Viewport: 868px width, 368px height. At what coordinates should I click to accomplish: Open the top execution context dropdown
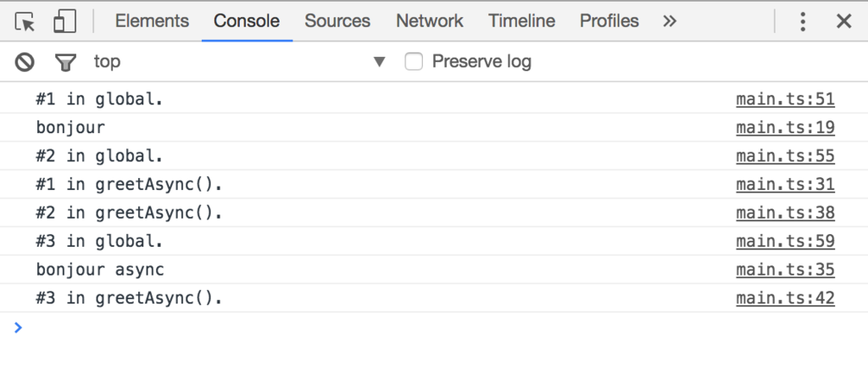[107, 61]
